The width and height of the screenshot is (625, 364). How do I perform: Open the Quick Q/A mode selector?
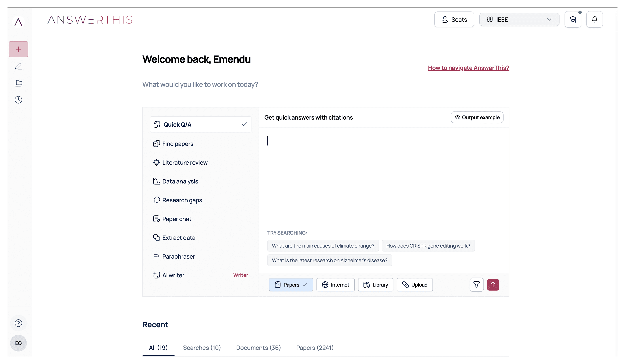point(200,124)
